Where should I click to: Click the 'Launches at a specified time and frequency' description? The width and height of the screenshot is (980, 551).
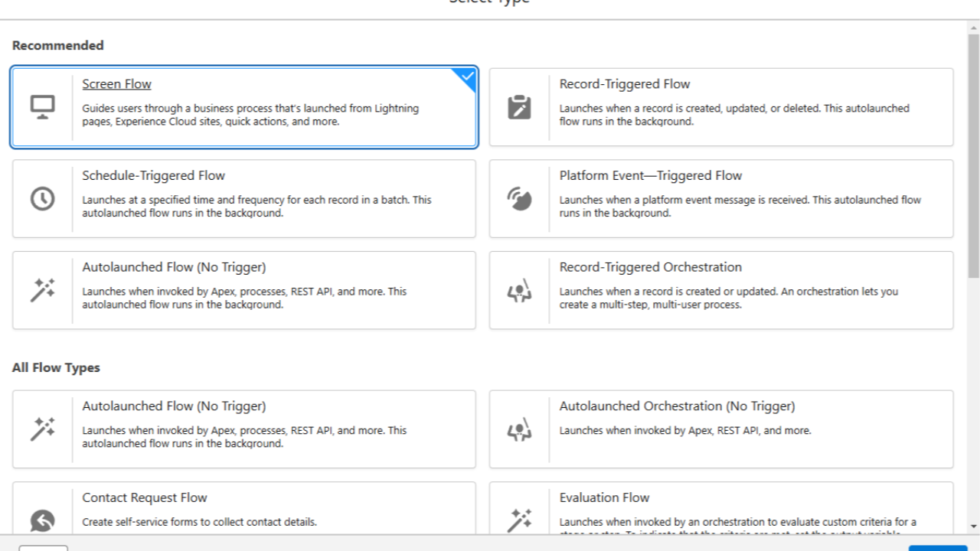pyautogui.click(x=257, y=207)
